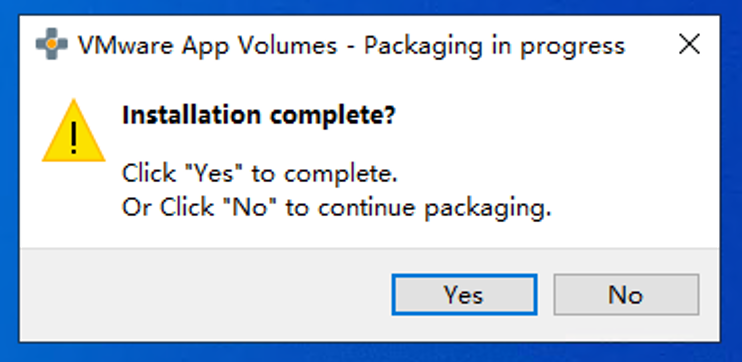Choose No to continue packaging
The height and width of the screenshot is (362, 742).
626,294
